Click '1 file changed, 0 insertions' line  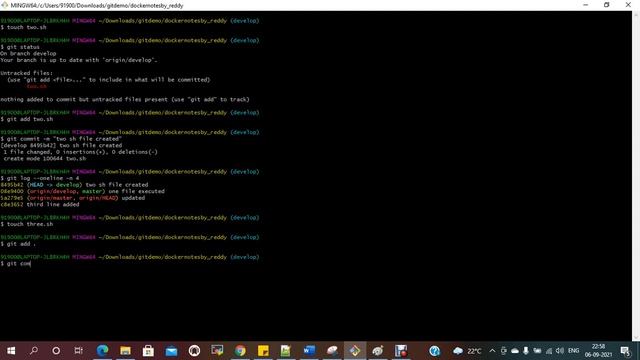point(80,152)
